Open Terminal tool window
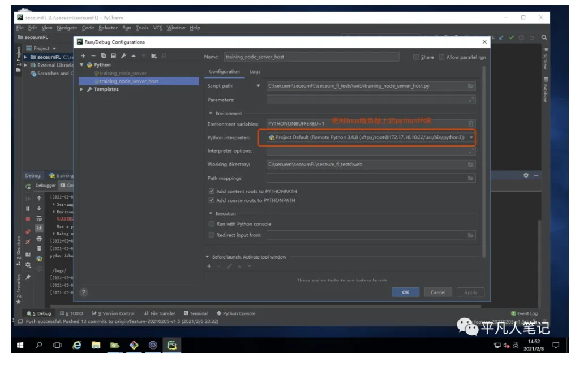This screenshot has height=366, width=588. 195,313
